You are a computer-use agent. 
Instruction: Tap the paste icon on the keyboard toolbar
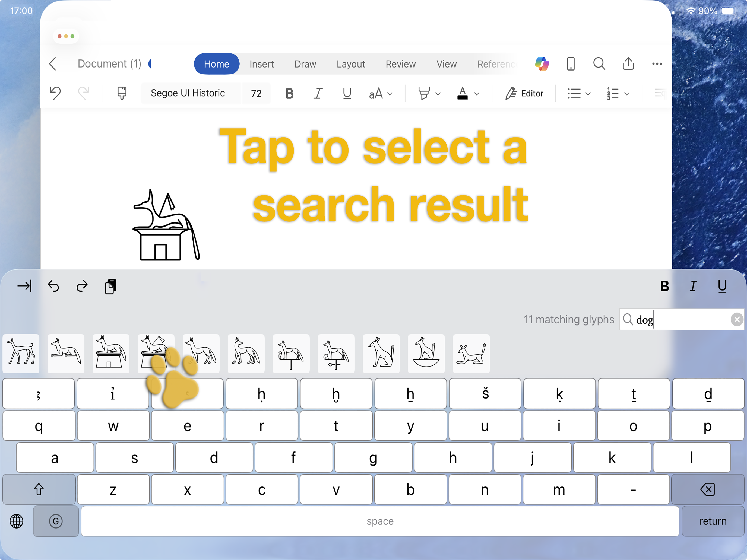coord(110,286)
